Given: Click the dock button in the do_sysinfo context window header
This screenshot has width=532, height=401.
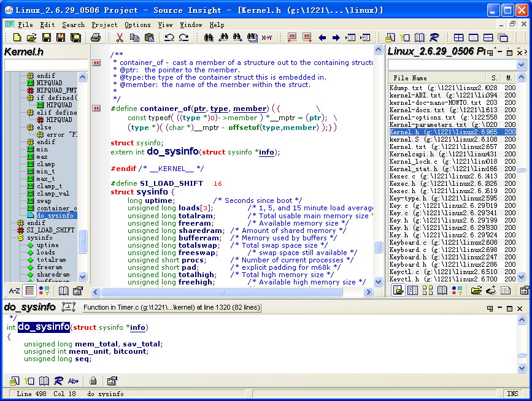Looking at the screenshot, I should pyautogui.click(x=490, y=308).
